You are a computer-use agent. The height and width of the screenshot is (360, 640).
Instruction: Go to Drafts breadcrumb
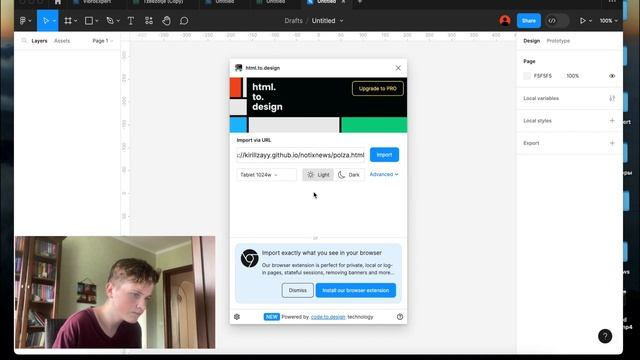pyautogui.click(x=293, y=21)
